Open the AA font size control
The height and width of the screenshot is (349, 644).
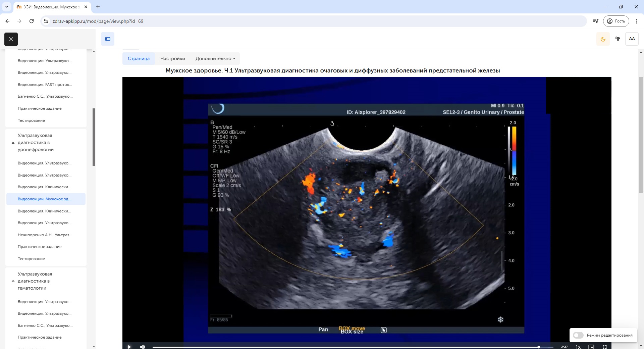pos(632,39)
